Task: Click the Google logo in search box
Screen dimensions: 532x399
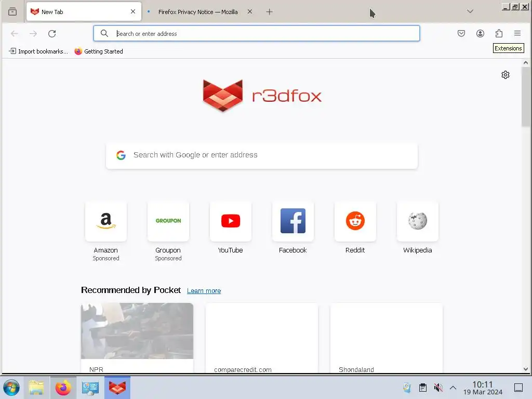Action: point(121,155)
